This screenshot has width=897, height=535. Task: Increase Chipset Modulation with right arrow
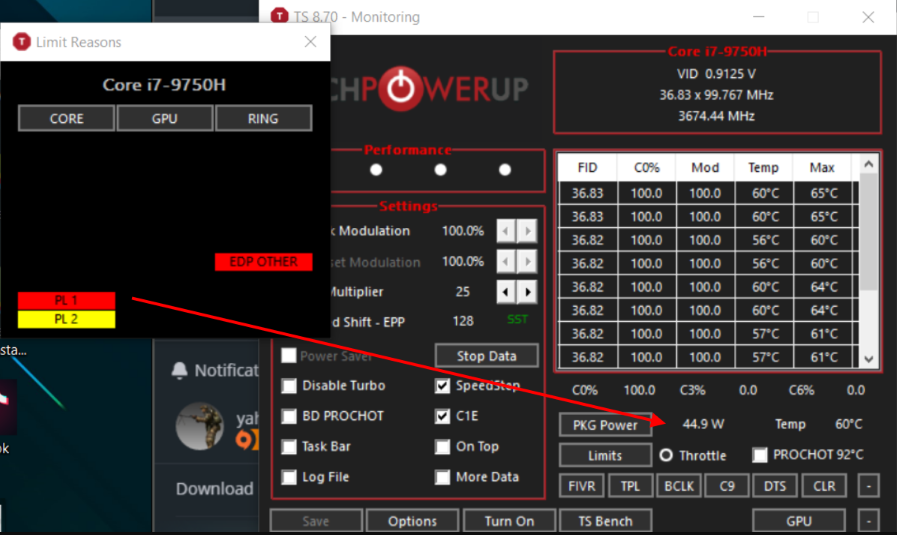527,261
